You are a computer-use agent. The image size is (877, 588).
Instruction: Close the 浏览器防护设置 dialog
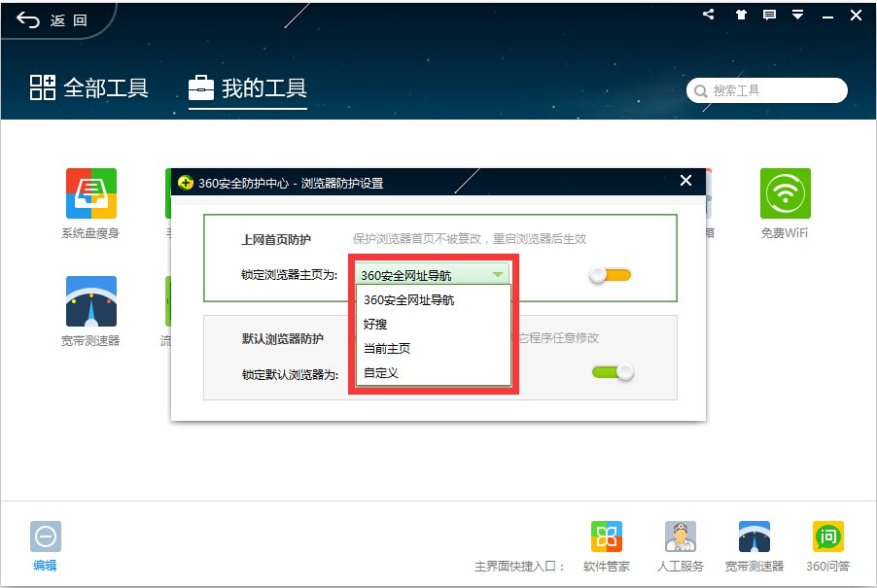pyautogui.click(x=685, y=181)
